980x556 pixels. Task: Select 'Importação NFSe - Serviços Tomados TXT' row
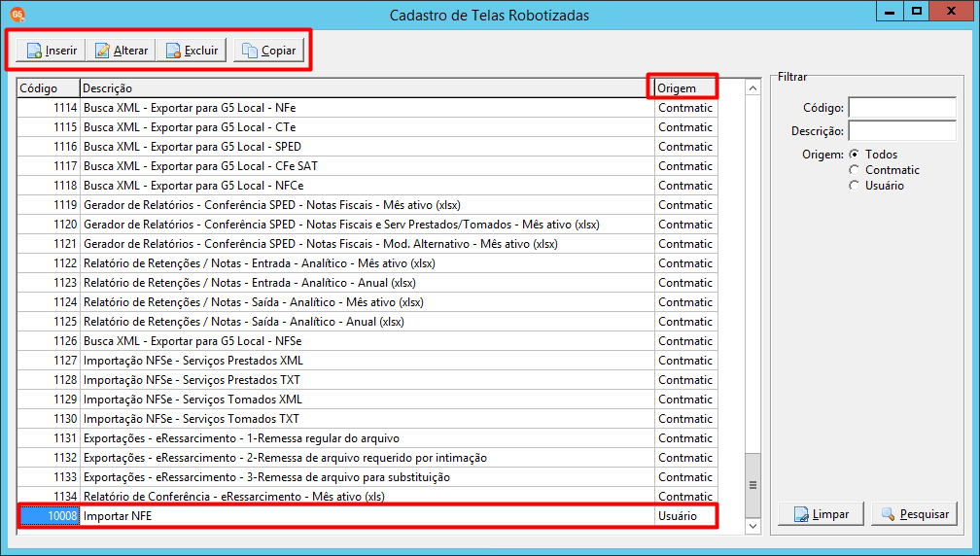click(x=367, y=419)
